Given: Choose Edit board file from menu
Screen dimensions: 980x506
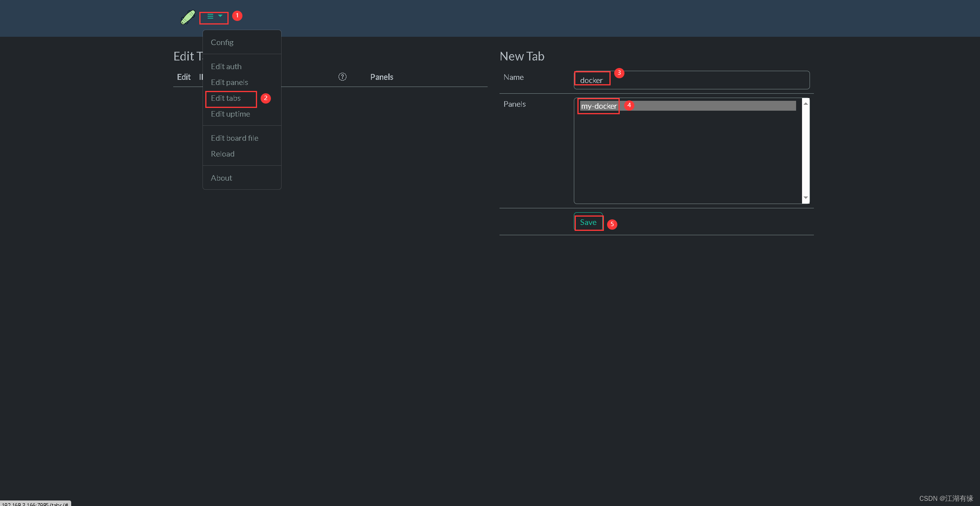Looking at the screenshot, I should click(x=235, y=138).
